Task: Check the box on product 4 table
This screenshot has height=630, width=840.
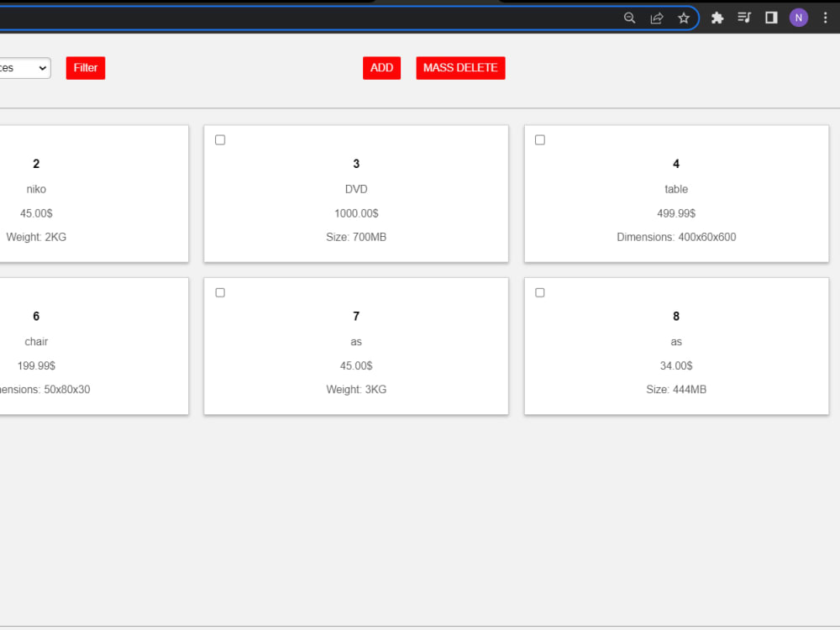Action: click(540, 139)
